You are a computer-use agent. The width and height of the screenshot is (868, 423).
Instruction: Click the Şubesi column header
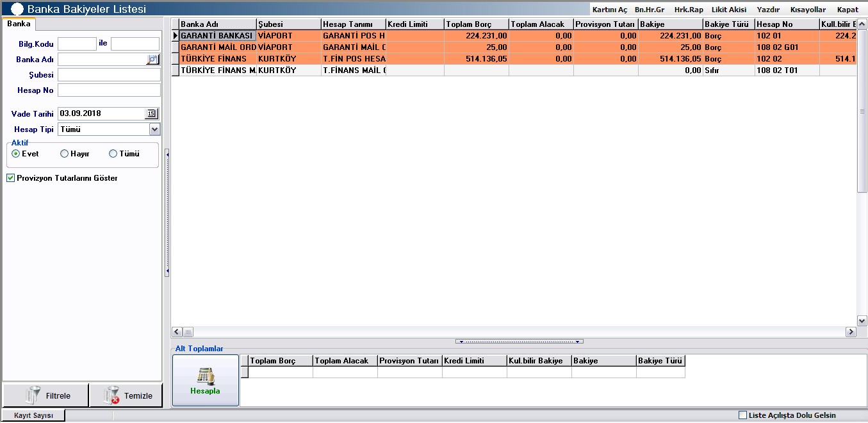pyautogui.click(x=289, y=24)
